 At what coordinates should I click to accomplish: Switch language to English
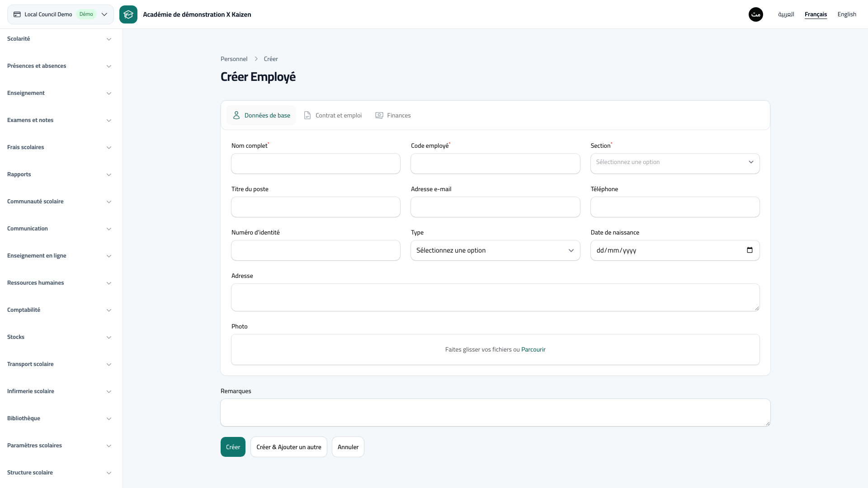tap(847, 14)
